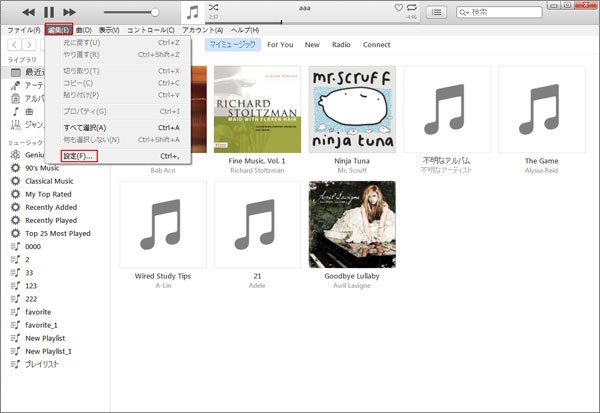The height and width of the screenshot is (413, 600).
Task: Open Wired Study Tips album cover
Action: [x=163, y=224]
